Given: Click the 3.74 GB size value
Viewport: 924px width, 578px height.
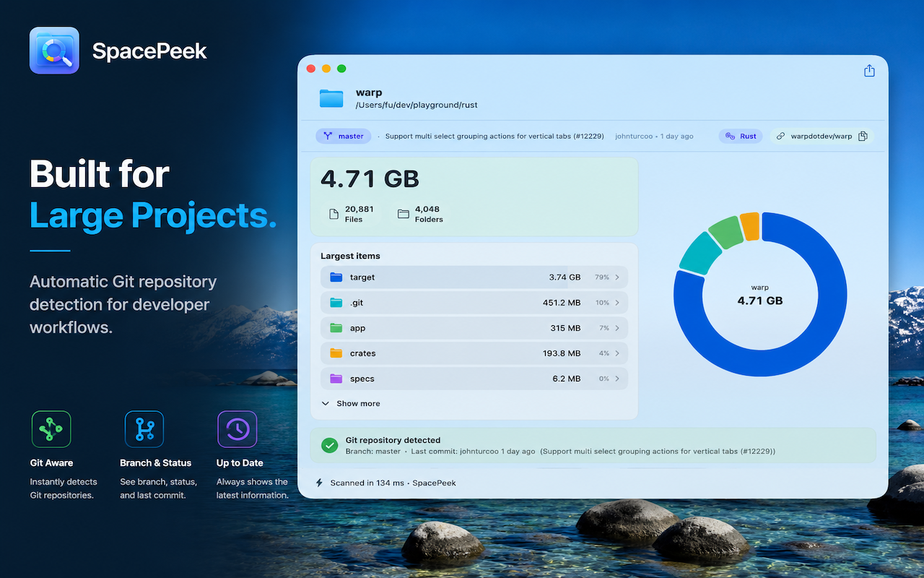Looking at the screenshot, I should (565, 277).
